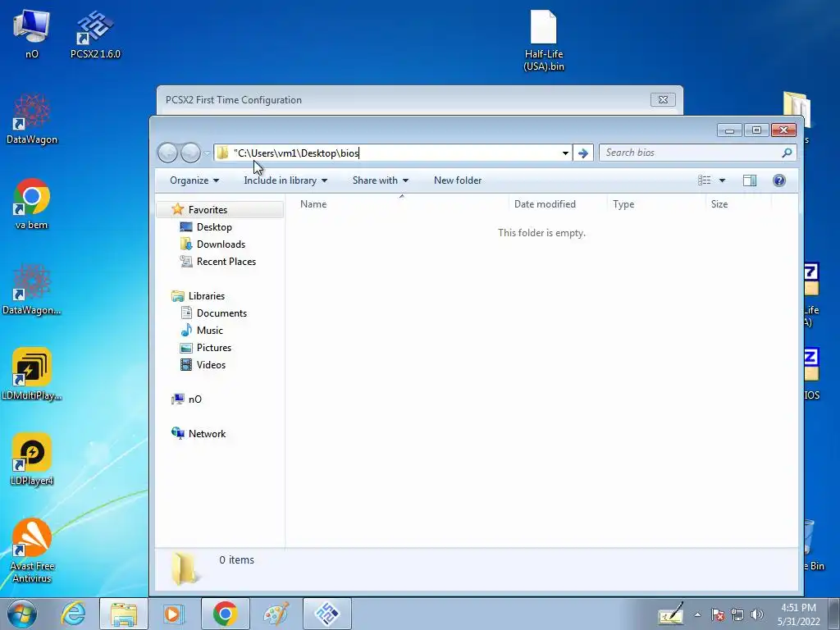This screenshot has height=630, width=840.
Task: Open recent pages dropdown beside Forward button
Action: tap(206, 153)
